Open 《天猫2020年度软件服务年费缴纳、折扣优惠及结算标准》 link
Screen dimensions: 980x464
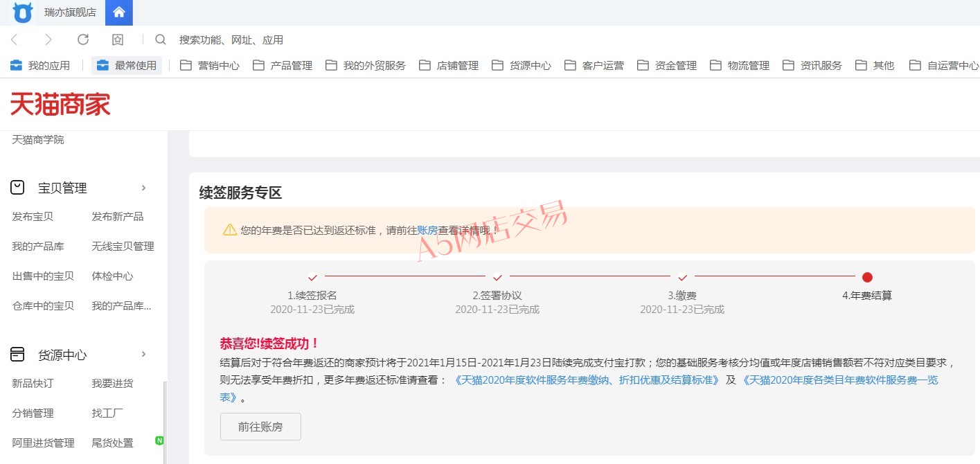[587, 380]
